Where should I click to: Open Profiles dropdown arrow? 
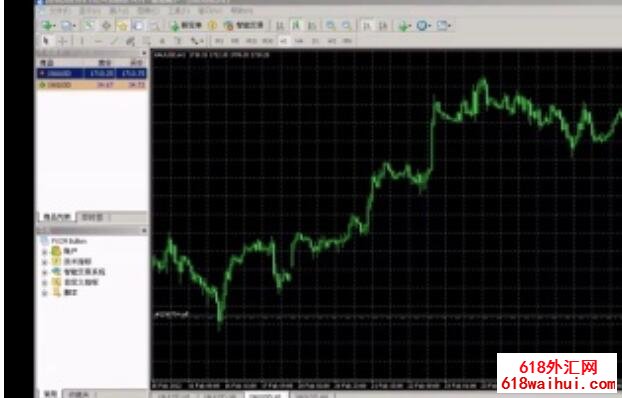75,26
